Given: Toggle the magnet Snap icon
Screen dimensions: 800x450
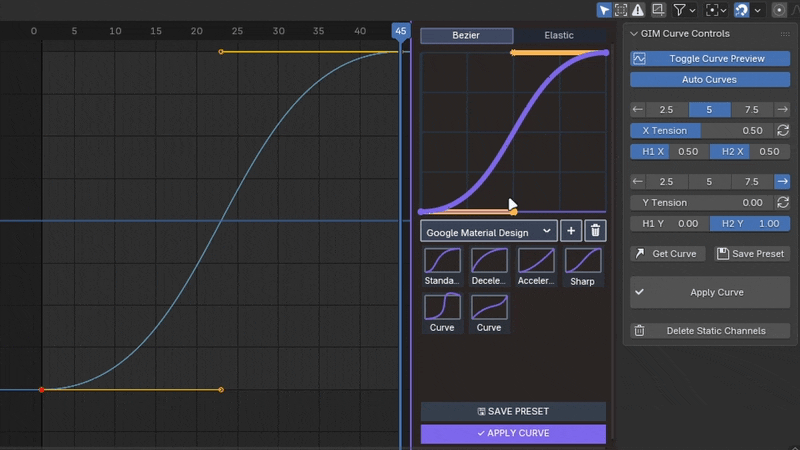Looking at the screenshot, I should coord(741,10).
